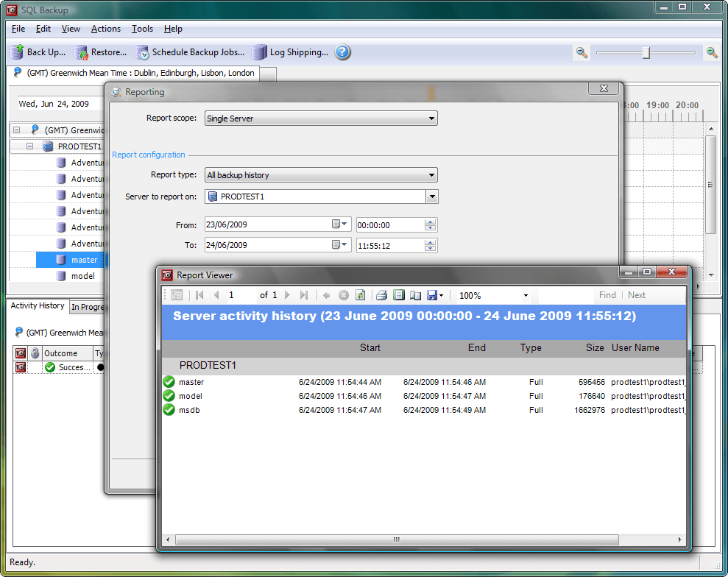The width and height of the screenshot is (728, 577).
Task: Open the Tools menu
Action: coord(142,29)
